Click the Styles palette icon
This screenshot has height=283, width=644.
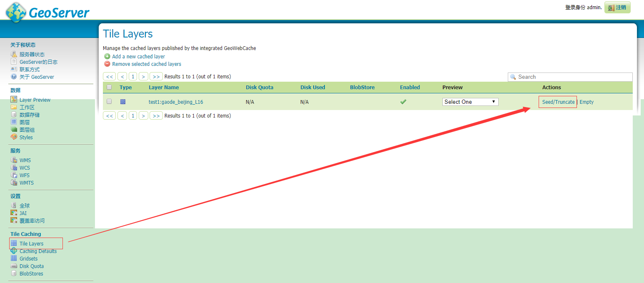(x=14, y=137)
